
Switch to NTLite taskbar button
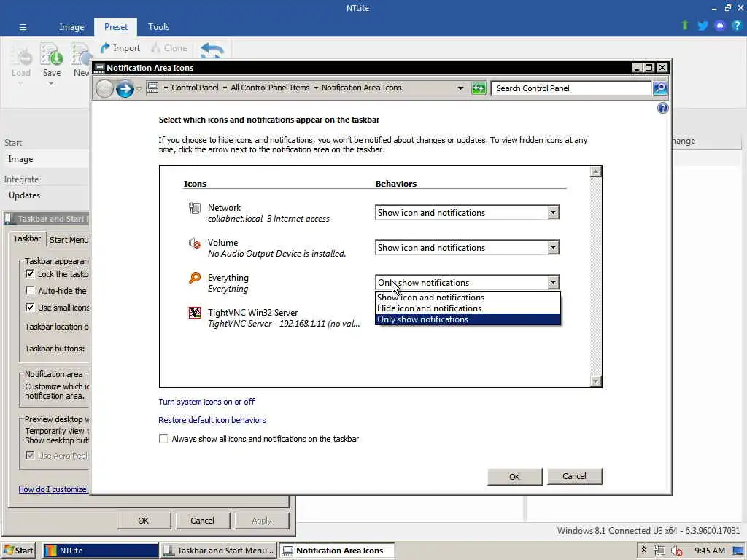click(100, 551)
